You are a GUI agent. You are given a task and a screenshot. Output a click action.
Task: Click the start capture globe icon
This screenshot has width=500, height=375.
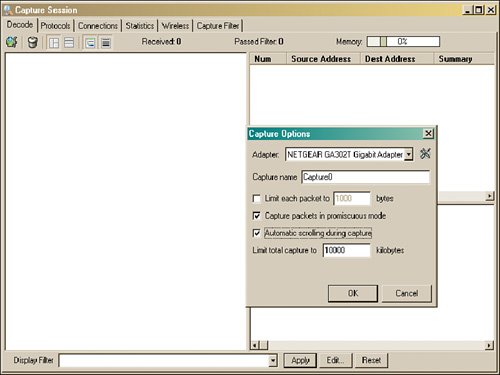pos(12,42)
